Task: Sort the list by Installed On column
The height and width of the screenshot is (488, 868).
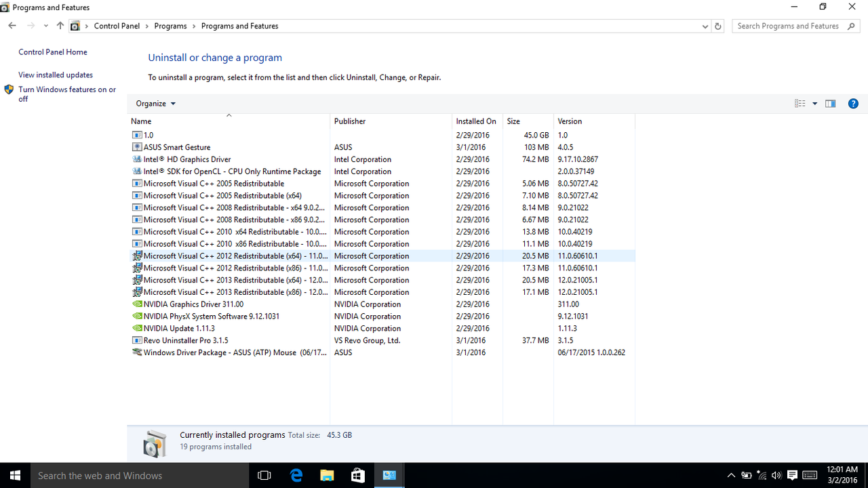Action: (x=477, y=121)
